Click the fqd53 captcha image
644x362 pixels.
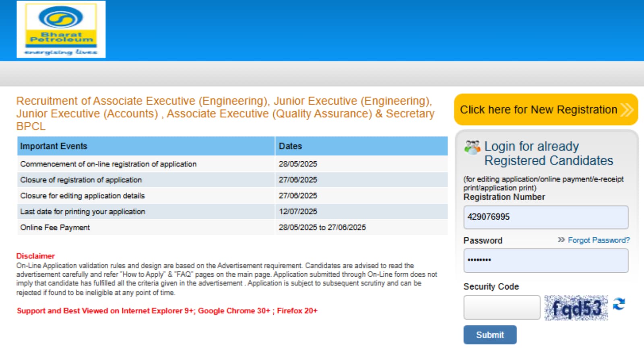point(576,308)
